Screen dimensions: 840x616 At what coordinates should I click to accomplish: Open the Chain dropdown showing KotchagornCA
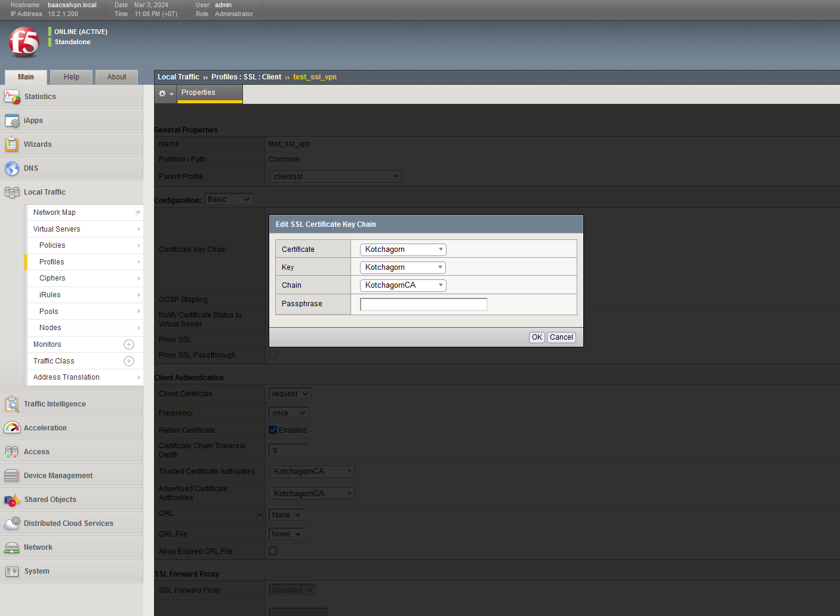tap(403, 285)
